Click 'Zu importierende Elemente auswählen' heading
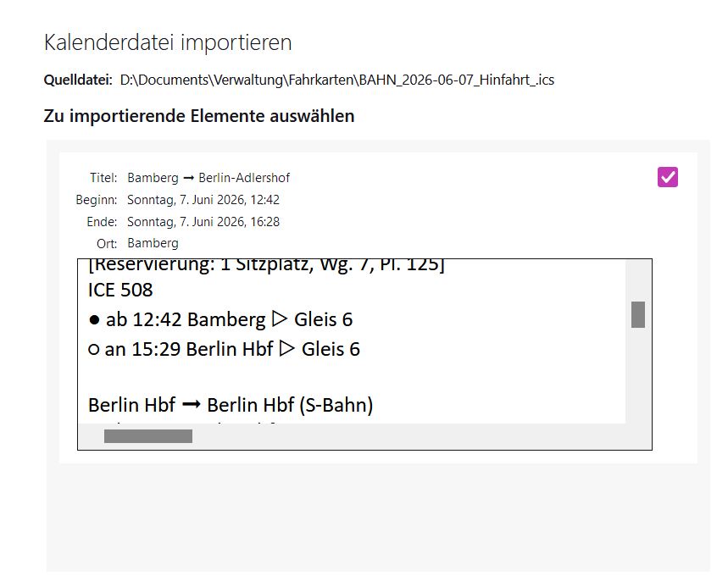This screenshot has height=576, width=728. click(199, 116)
